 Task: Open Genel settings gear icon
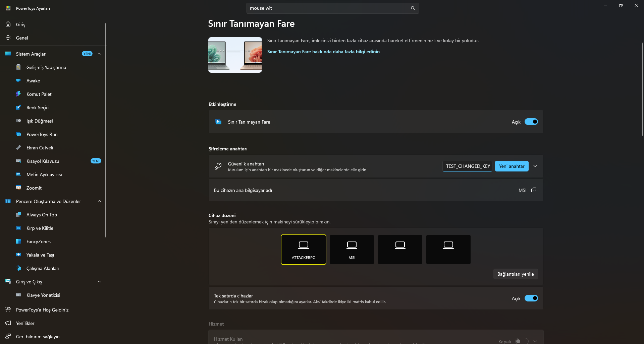(x=8, y=38)
